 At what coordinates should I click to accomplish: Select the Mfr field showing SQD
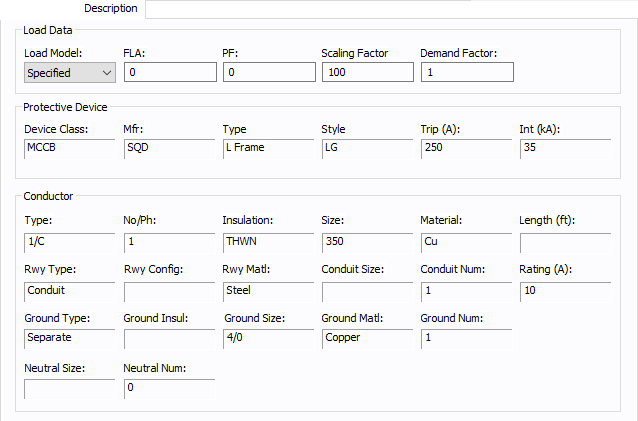pos(169,148)
